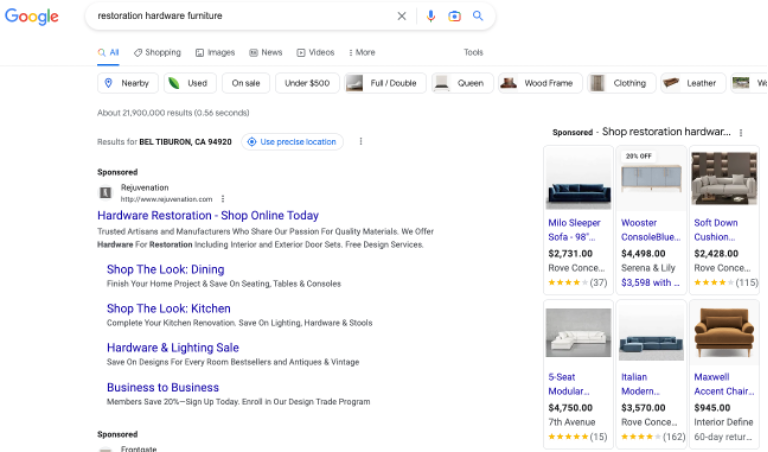Click the magnifier search button
This screenshot has width=768, height=452.
(x=478, y=16)
